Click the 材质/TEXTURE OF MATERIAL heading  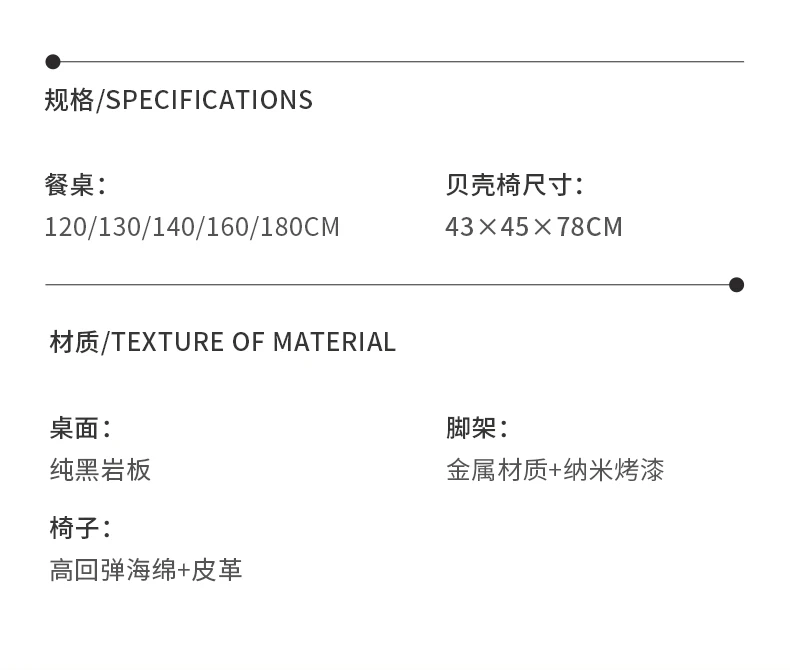(x=223, y=342)
